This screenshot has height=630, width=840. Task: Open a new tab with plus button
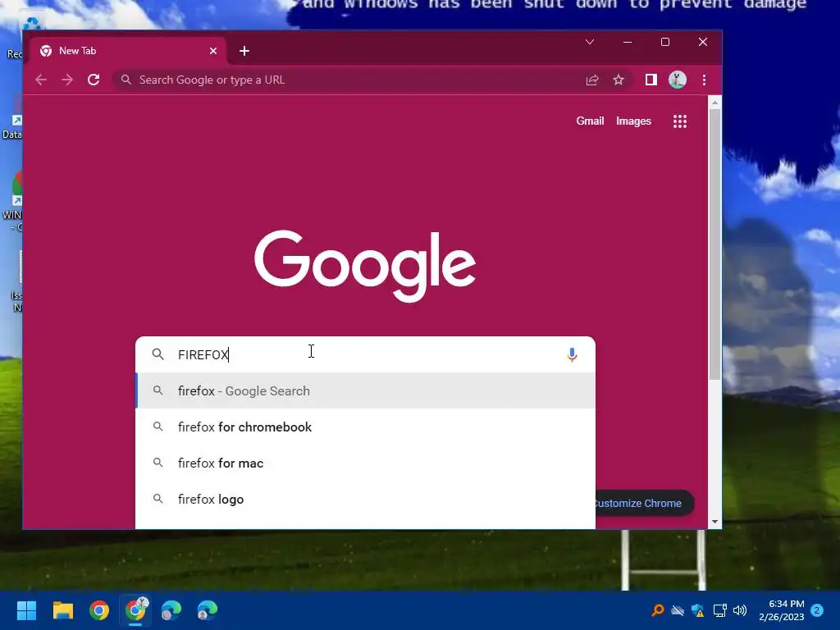pos(244,51)
